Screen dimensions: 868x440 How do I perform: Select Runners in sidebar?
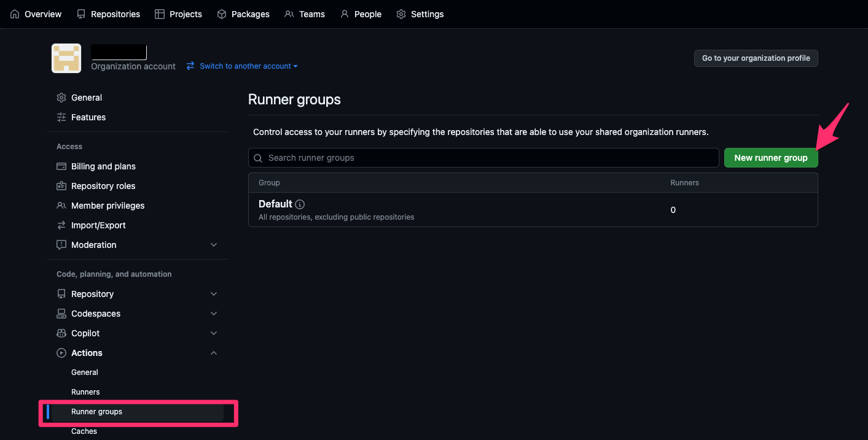click(x=85, y=392)
